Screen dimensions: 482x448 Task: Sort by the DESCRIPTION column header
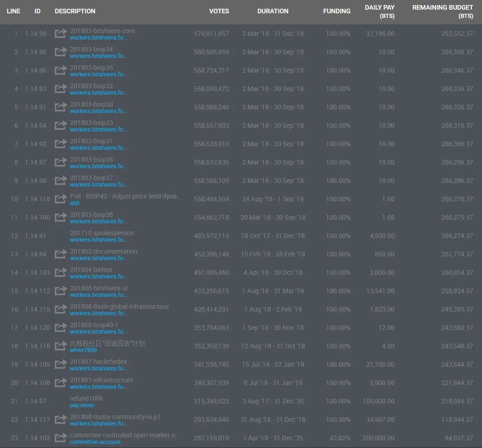75,11
